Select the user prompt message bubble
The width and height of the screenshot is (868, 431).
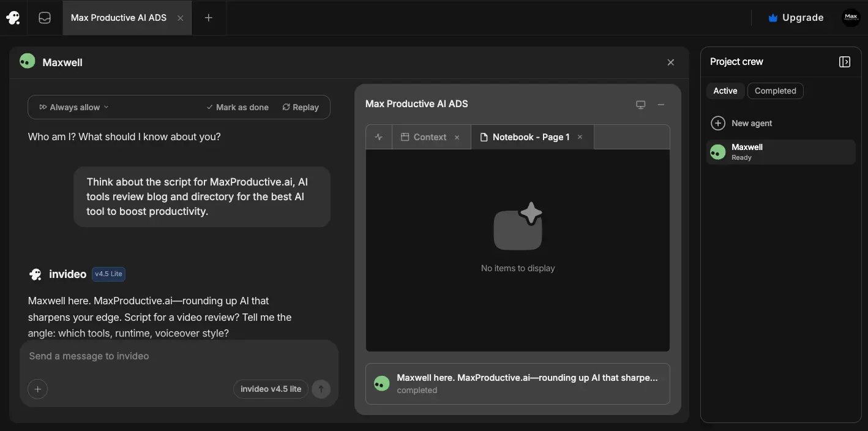[202, 197]
